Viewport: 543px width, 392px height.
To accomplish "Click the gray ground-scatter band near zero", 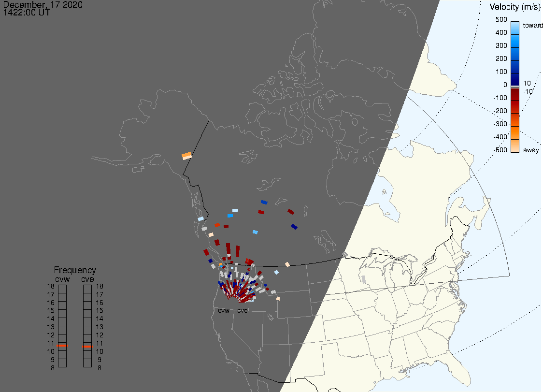I will point(515,87).
